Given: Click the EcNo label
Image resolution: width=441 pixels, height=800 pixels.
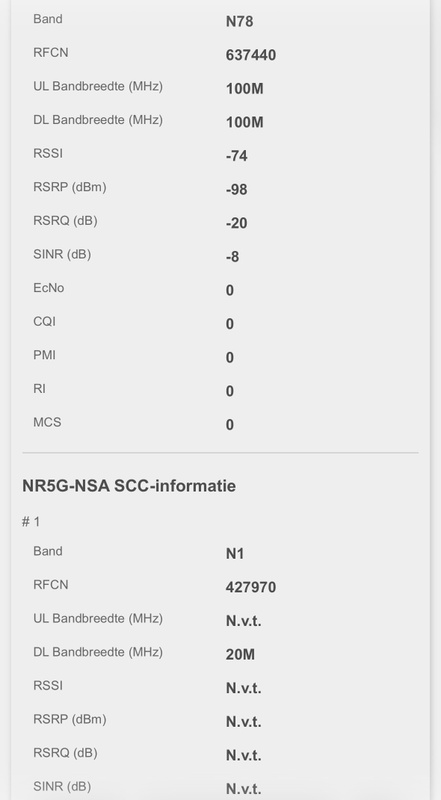Looking at the screenshot, I should click(x=48, y=288).
